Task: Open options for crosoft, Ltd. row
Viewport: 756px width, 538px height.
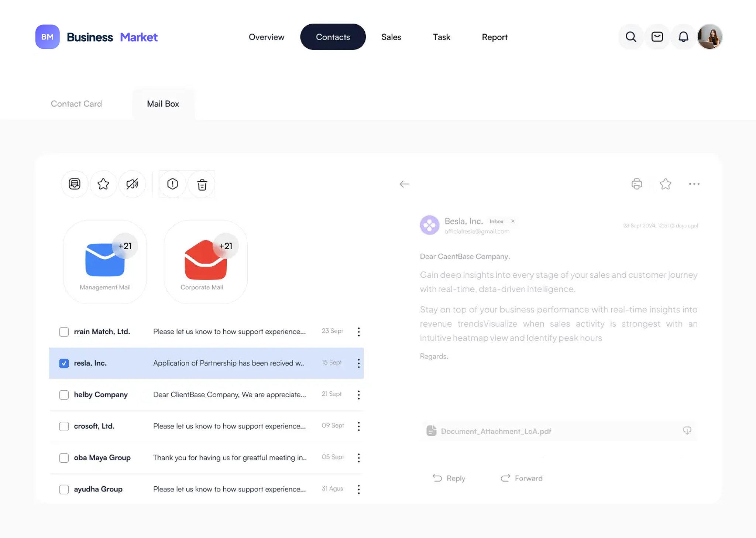Action: point(358,426)
